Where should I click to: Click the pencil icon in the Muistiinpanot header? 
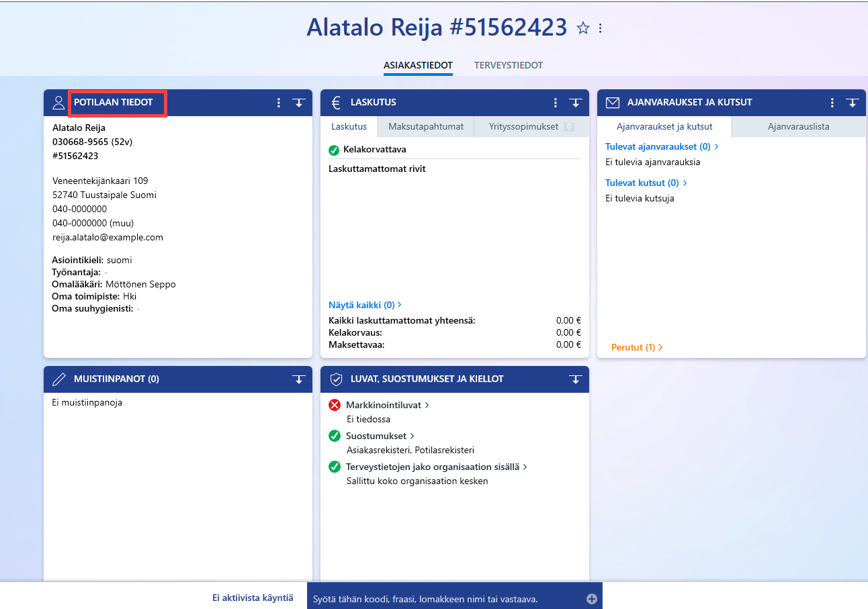[59, 379]
